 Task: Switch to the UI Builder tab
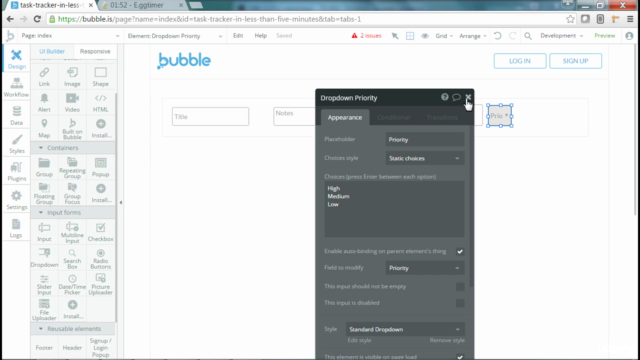(x=52, y=51)
